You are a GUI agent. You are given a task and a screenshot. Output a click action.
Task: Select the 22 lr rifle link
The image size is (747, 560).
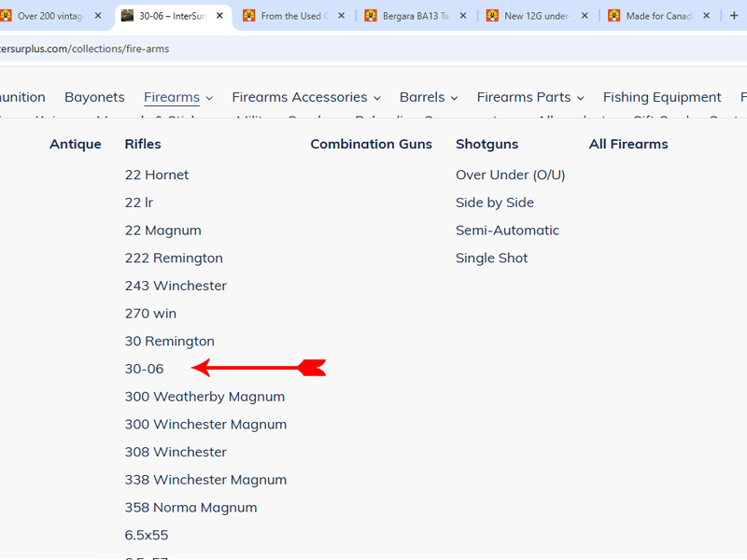139,203
